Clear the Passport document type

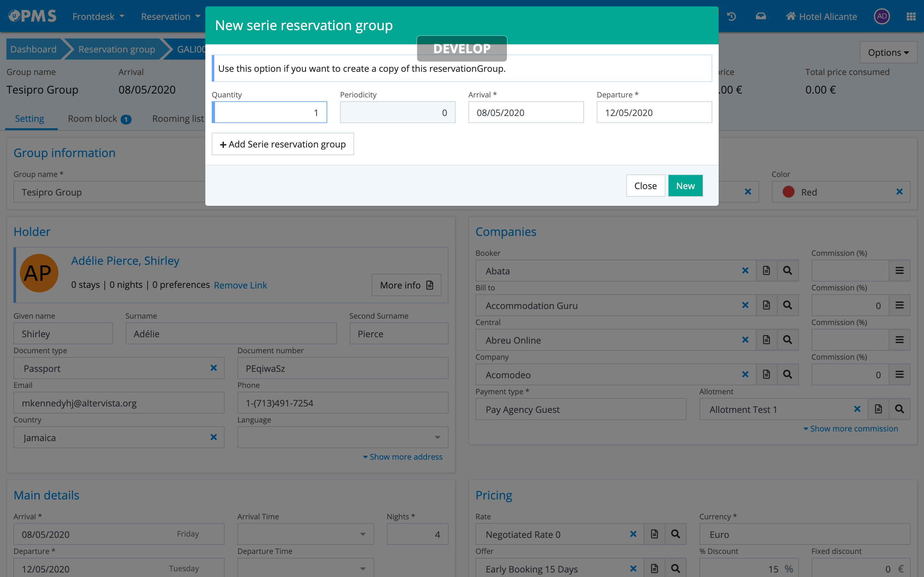click(213, 368)
